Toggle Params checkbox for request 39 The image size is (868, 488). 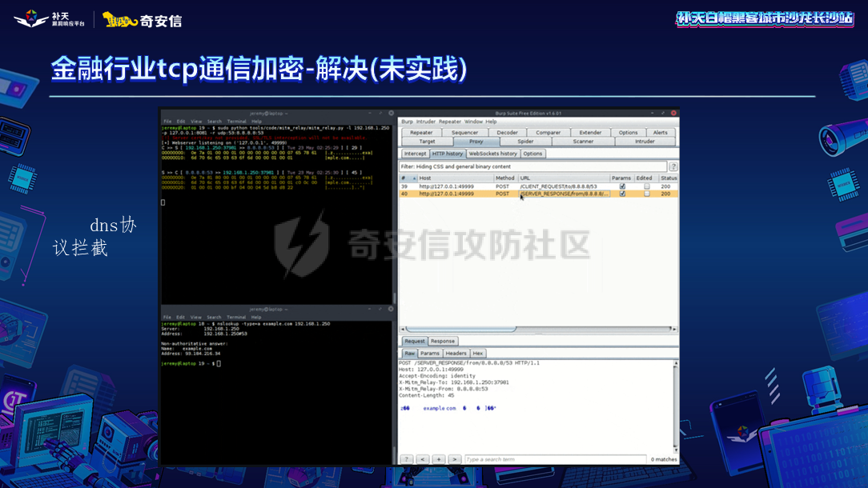[622, 186]
